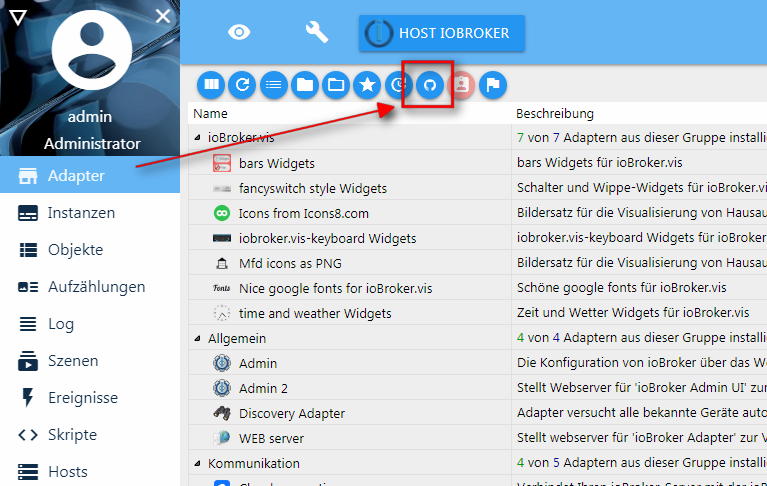This screenshot has height=486, width=767.
Task: Click the filled folder toolbar icon
Action: pyautogui.click(x=305, y=85)
